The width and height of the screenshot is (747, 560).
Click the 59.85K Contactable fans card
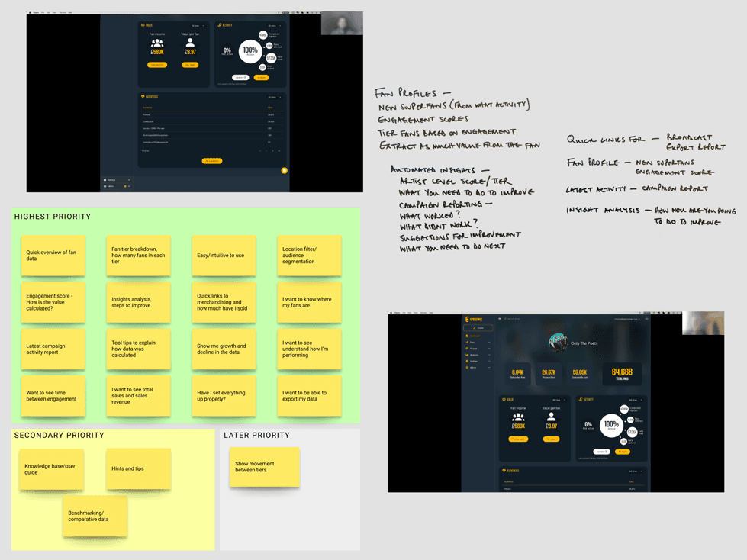pos(580,374)
